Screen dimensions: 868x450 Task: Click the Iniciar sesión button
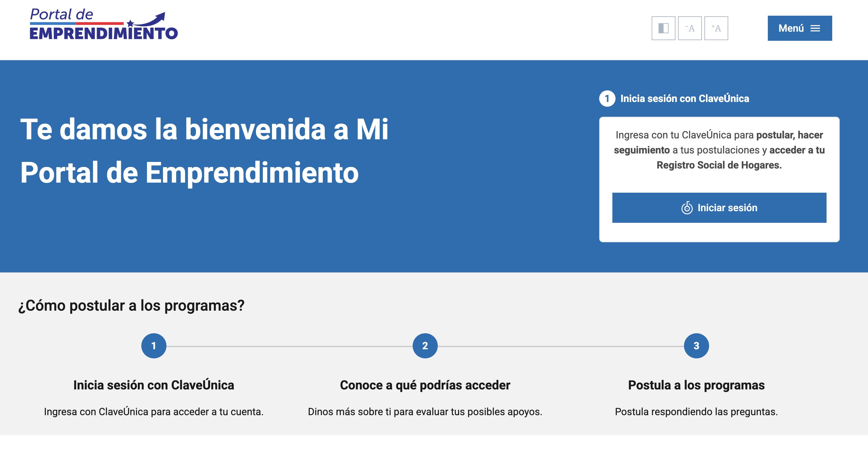click(x=719, y=208)
